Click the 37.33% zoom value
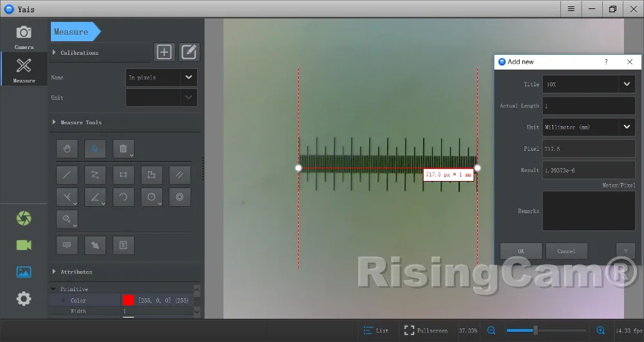Image resolution: width=644 pixels, height=342 pixels. point(468,330)
